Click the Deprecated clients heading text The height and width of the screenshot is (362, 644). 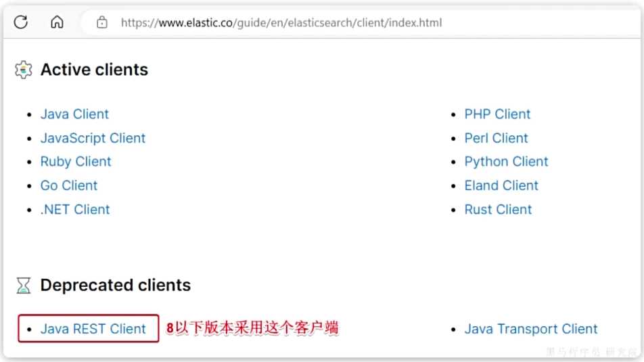(115, 286)
